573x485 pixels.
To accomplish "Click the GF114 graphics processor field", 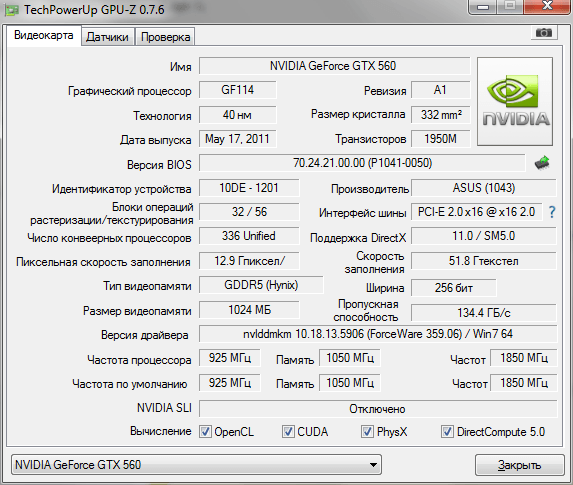I will (238, 90).
